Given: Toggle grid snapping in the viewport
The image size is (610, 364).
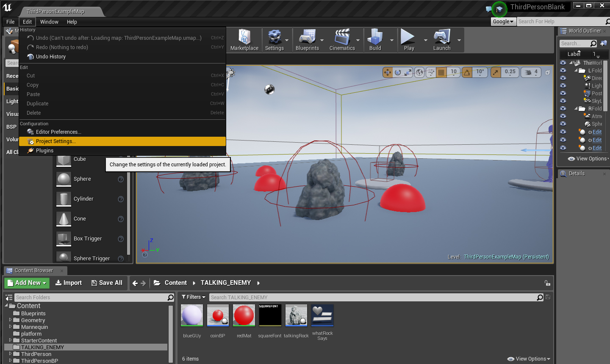Looking at the screenshot, I should [x=441, y=72].
